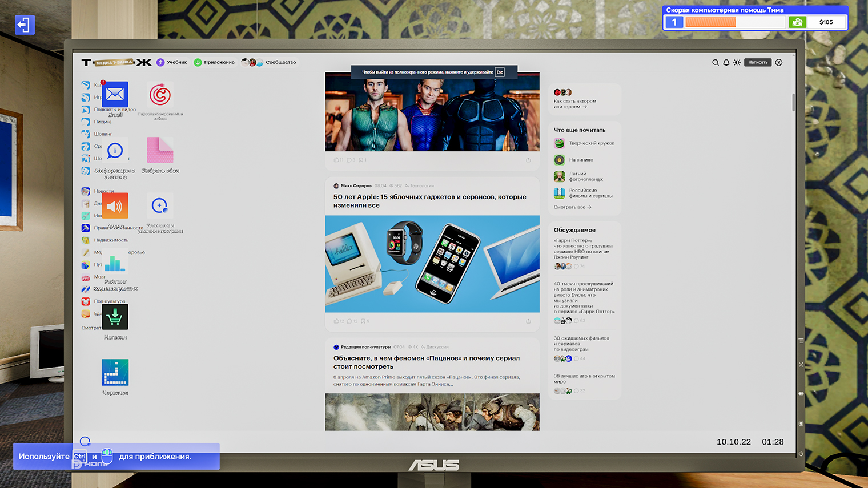
Task: Click the battle painting article image
Action: 432,412
